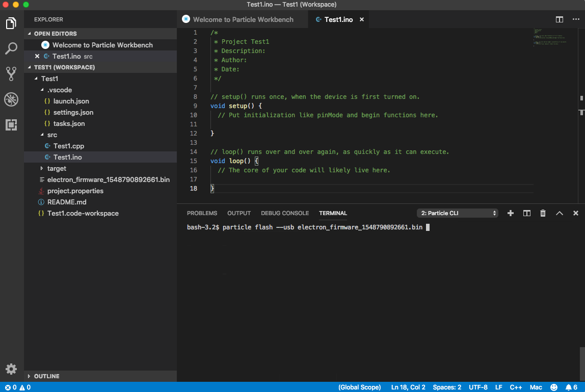Close the Test1.ino editor tab

coord(361,19)
